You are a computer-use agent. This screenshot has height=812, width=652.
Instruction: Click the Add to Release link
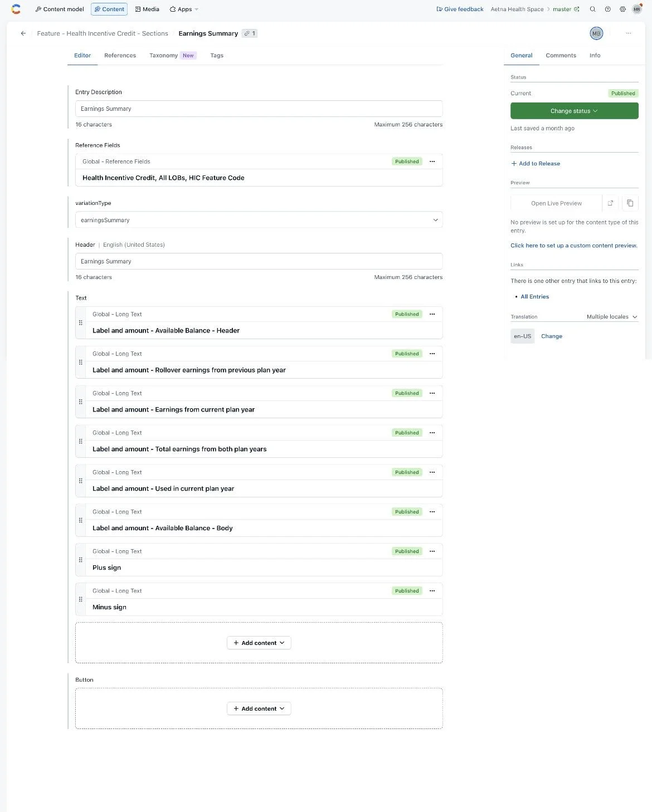click(536, 163)
